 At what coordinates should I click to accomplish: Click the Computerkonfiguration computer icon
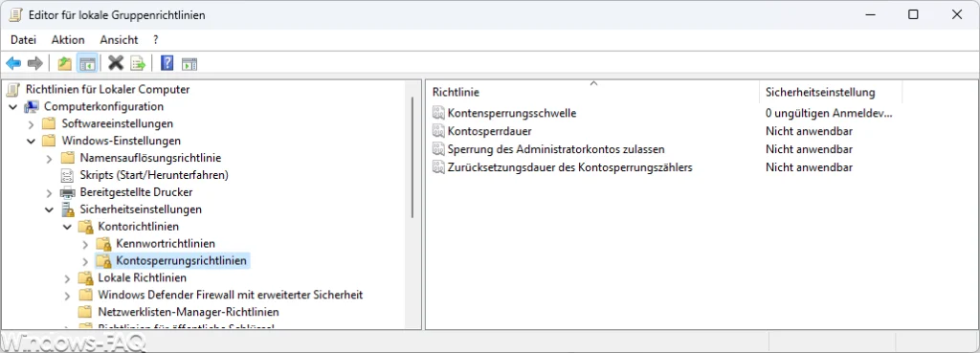point(32,107)
